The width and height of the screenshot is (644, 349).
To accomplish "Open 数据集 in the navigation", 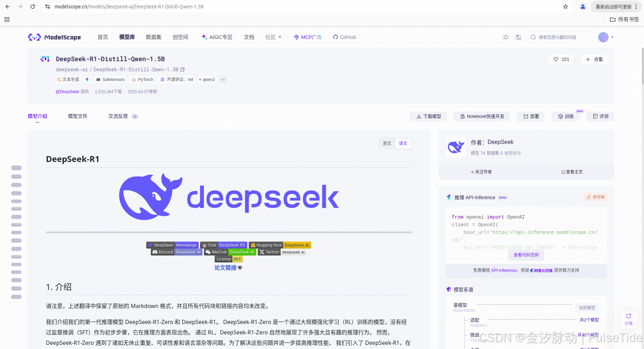I will [x=154, y=37].
